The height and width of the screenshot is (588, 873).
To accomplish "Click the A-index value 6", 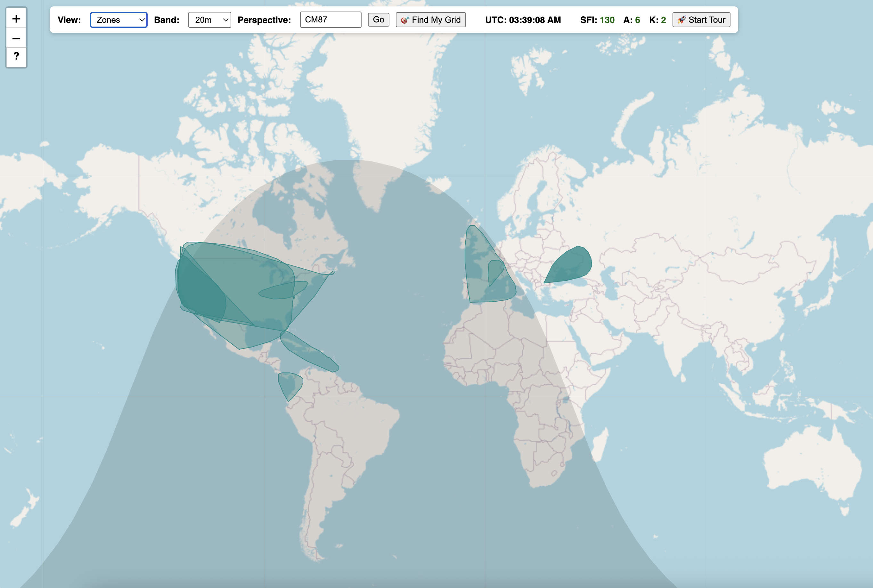I will coord(638,20).
